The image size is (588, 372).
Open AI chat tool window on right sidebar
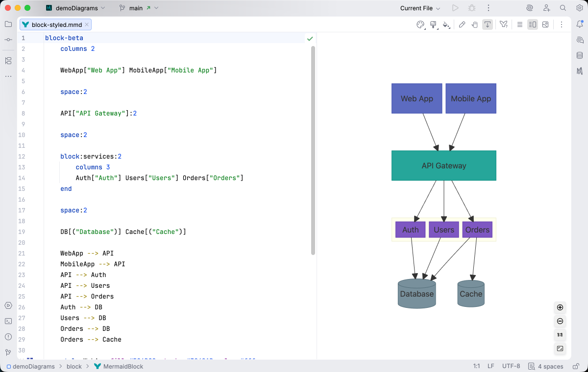(580, 40)
